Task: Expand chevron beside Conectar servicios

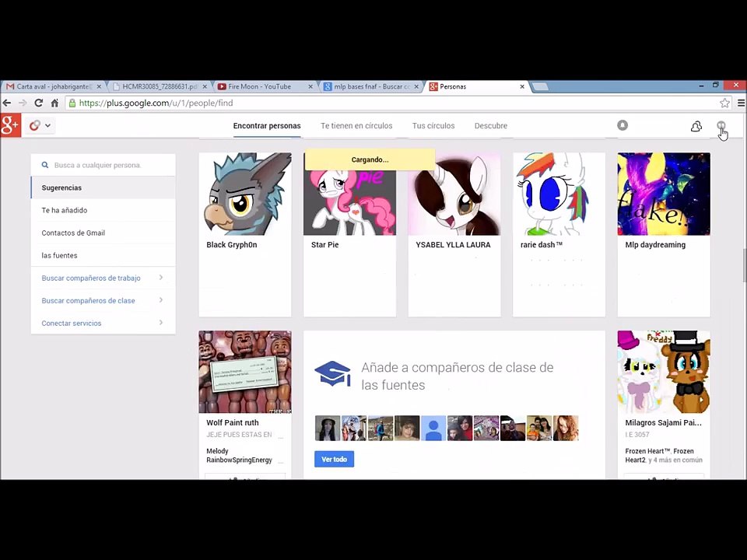Action: (161, 322)
